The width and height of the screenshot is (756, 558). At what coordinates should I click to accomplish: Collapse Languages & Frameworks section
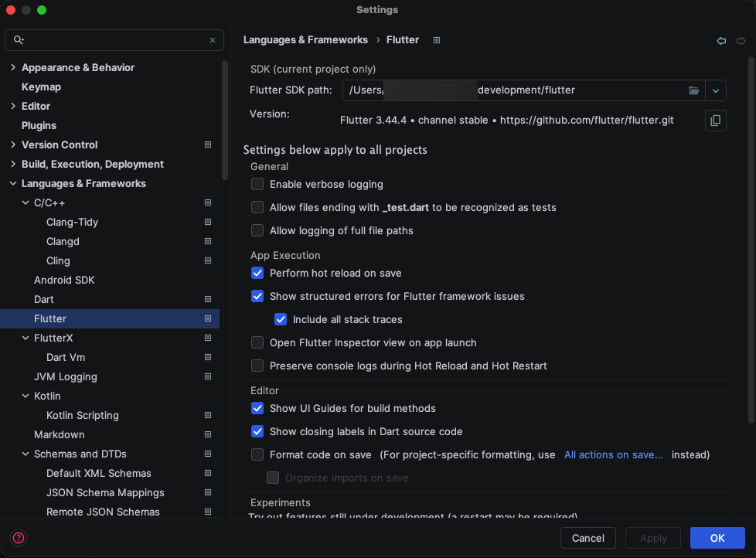(13, 183)
